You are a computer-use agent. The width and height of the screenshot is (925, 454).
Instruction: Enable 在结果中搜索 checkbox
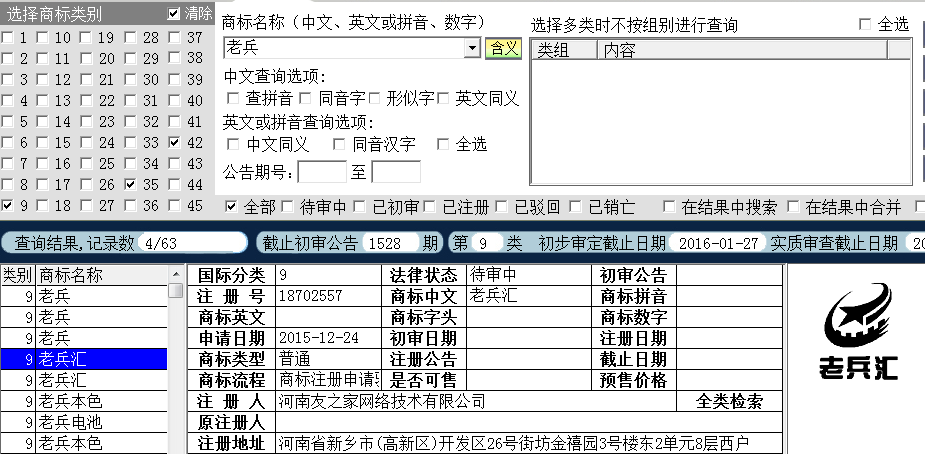[668, 206]
